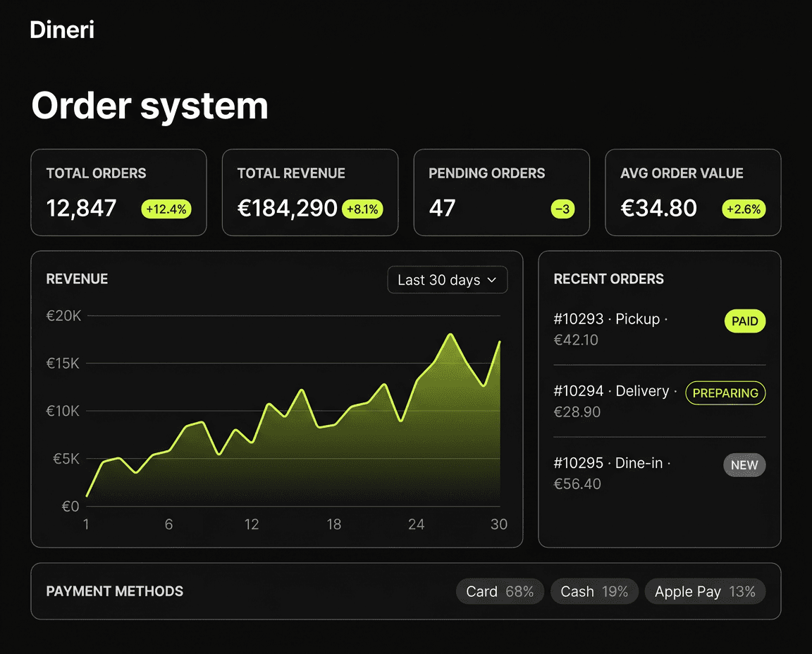The width and height of the screenshot is (812, 654).
Task: Click the €34.80 average order value
Action: [x=659, y=208]
